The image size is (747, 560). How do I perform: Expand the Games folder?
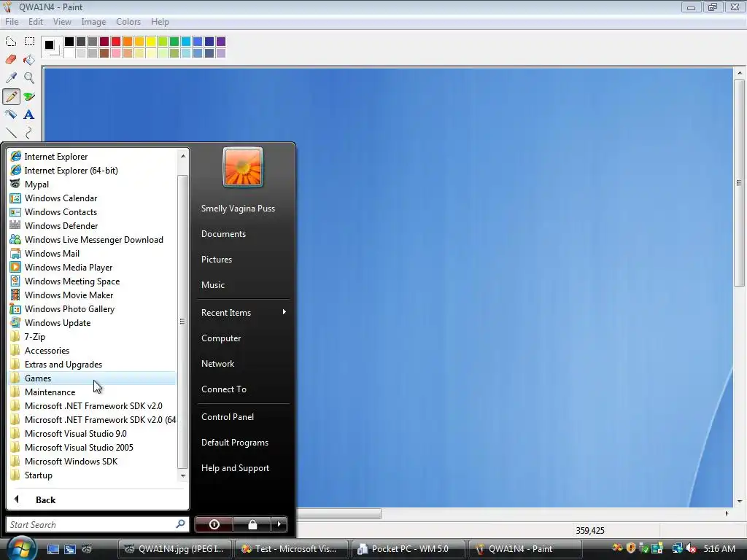click(93, 378)
